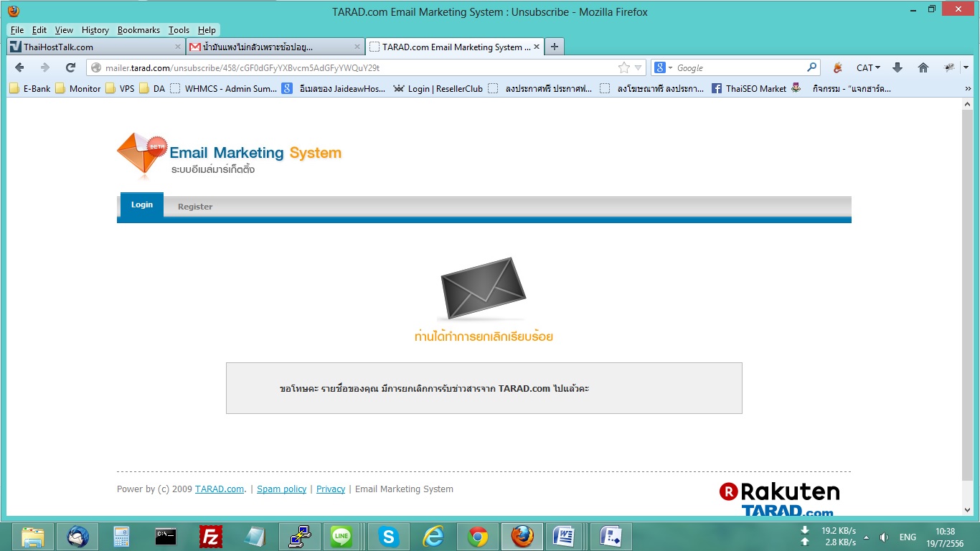Switch to the ThaiHostTalk.com tab
Screen dimensions: 980x551
click(95, 47)
